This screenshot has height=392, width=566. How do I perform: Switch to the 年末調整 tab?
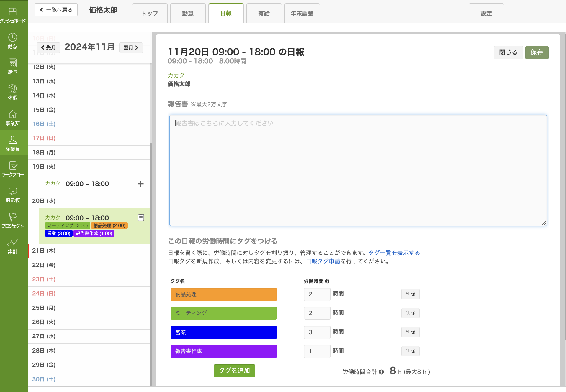click(x=302, y=14)
